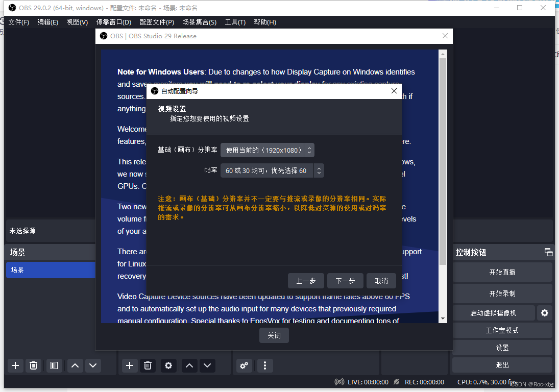This screenshot has height=392, width=559.
Task: Open the 文件(F) menu
Action: coord(19,22)
